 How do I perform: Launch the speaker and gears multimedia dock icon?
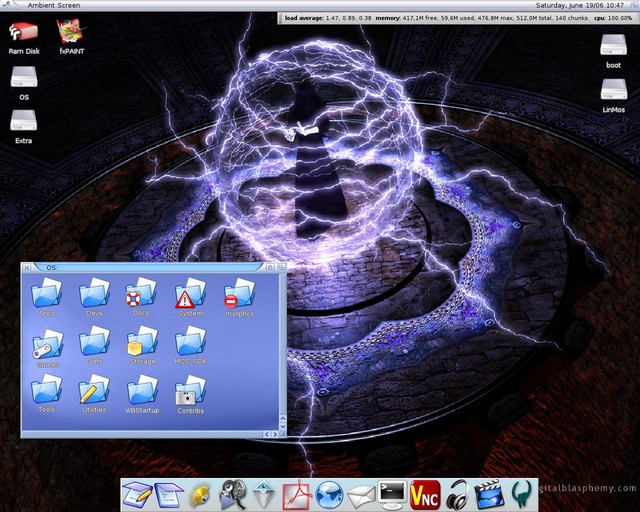pyautogui.click(x=233, y=495)
